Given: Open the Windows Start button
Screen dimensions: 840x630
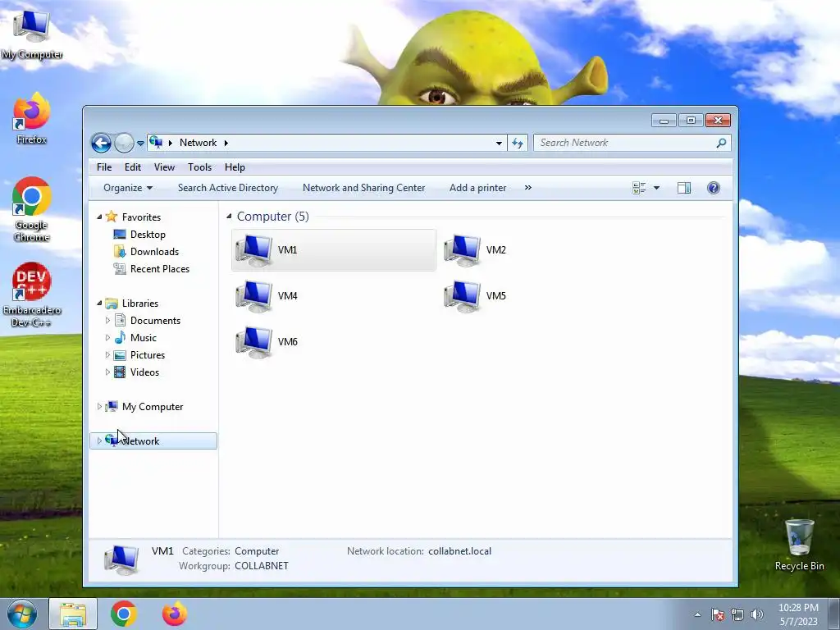Looking at the screenshot, I should pos(22,614).
